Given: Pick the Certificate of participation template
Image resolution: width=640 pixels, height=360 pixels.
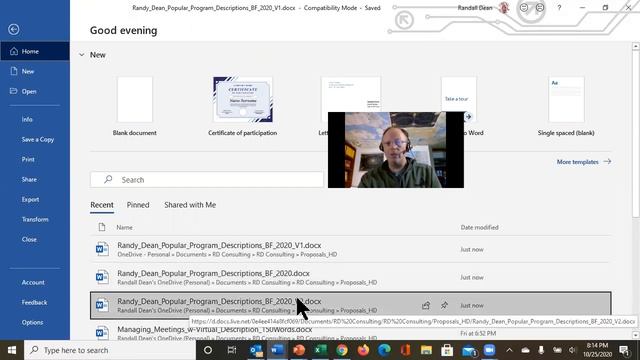Looking at the screenshot, I should click(x=242, y=106).
